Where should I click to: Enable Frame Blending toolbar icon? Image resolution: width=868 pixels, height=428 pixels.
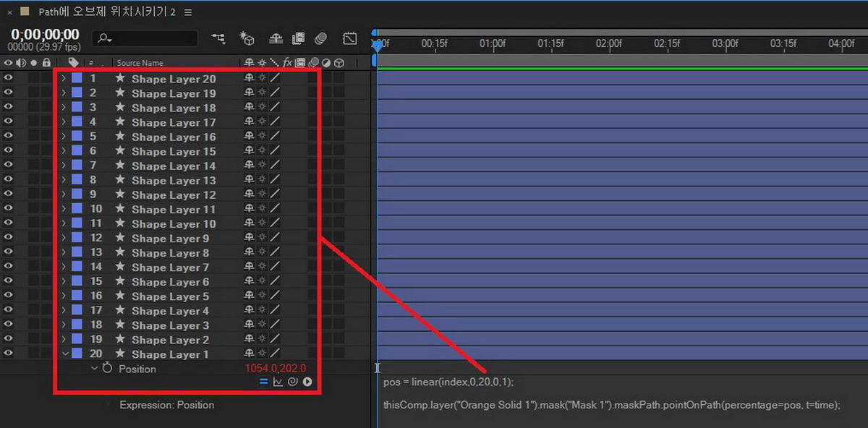pos(298,38)
